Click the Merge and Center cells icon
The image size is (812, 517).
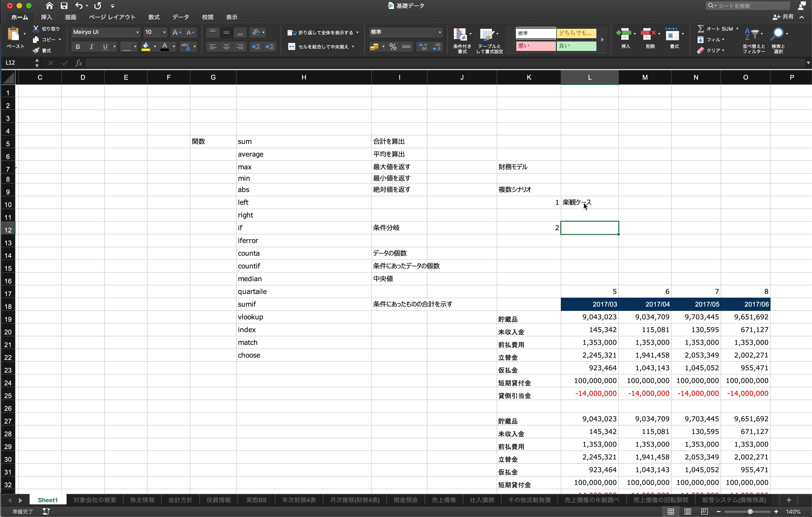pos(292,47)
